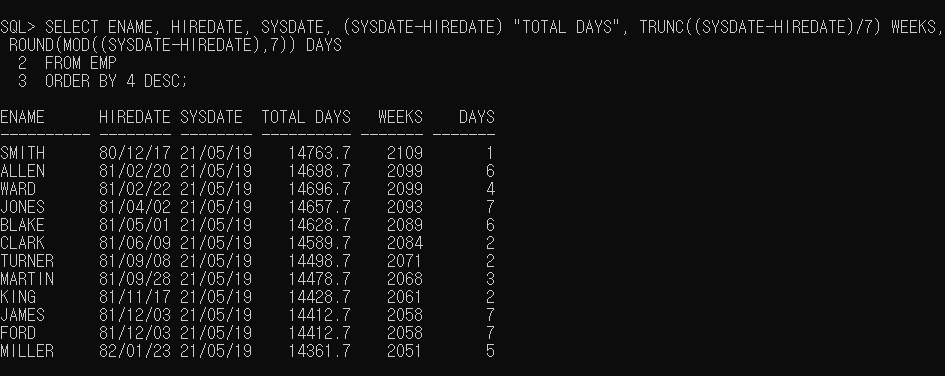The image size is (945, 376).
Task: Click weeks value 2089
Action: point(405,225)
